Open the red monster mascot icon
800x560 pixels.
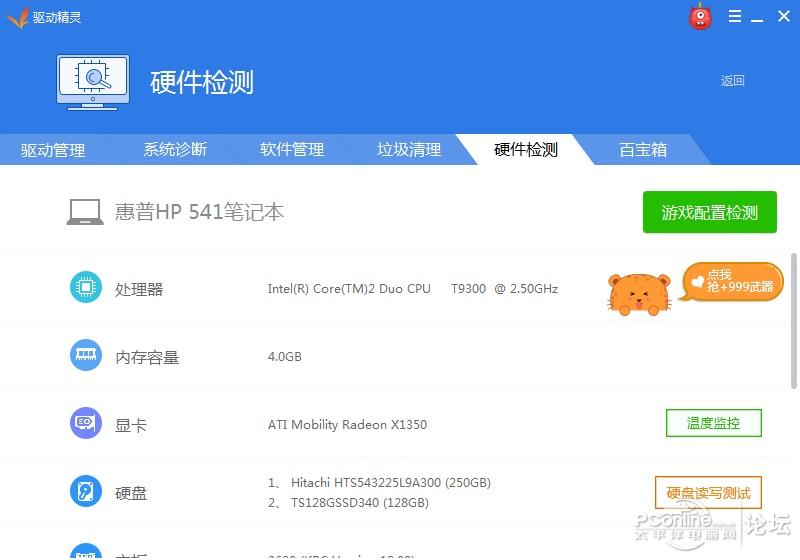[700, 16]
